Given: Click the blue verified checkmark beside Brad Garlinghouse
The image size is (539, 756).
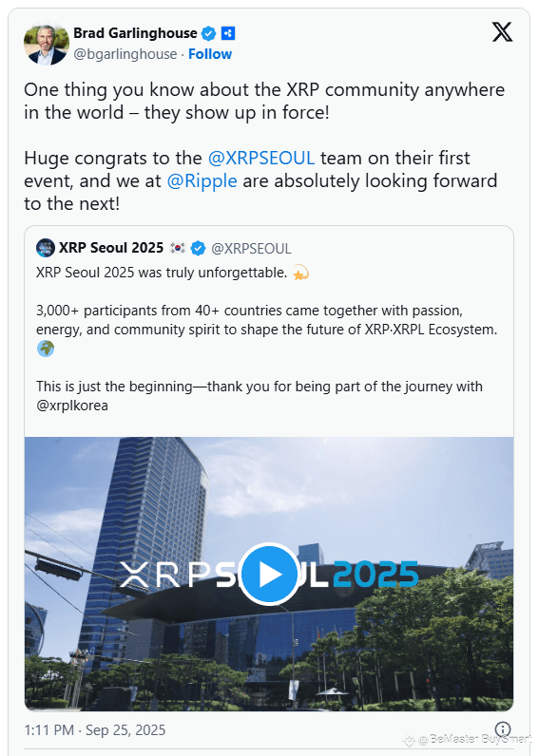Looking at the screenshot, I should click(208, 33).
